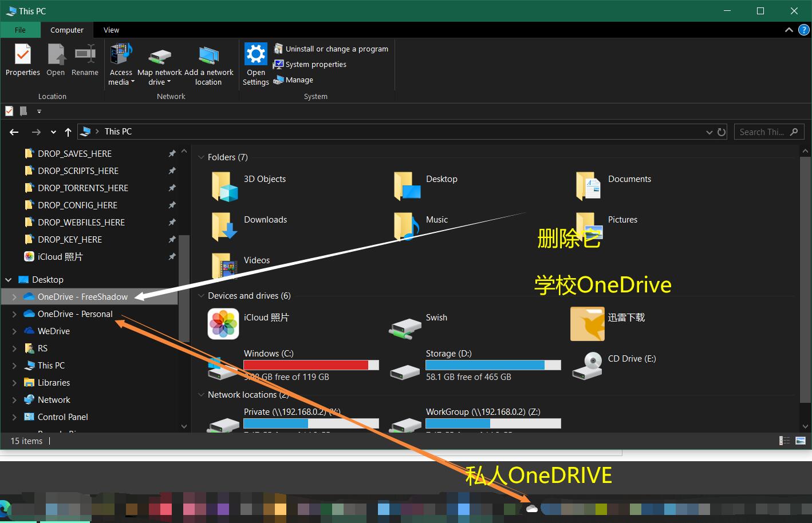
Task: Select Private (Y:) network drive
Action: coord(293,419)
